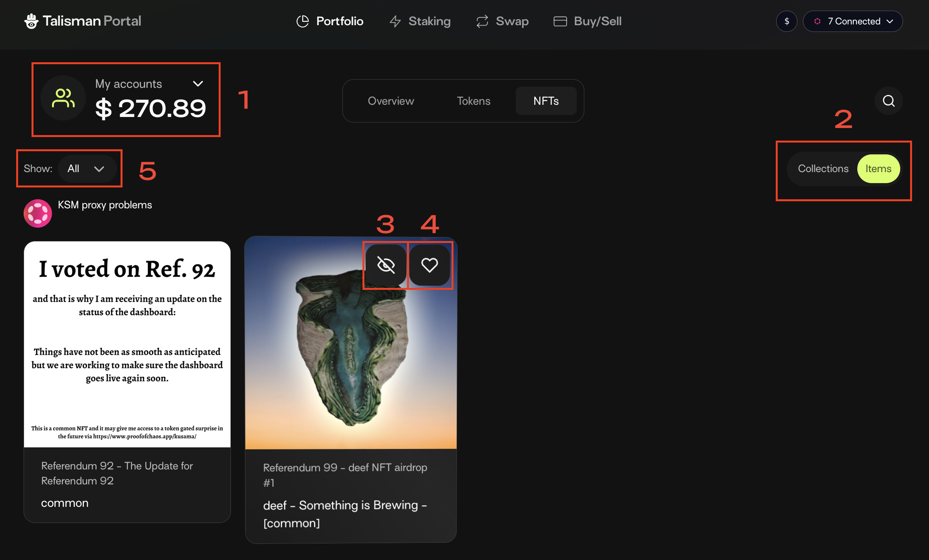
Task: Switch to the Overview tab
Action: tap(390, 101)
